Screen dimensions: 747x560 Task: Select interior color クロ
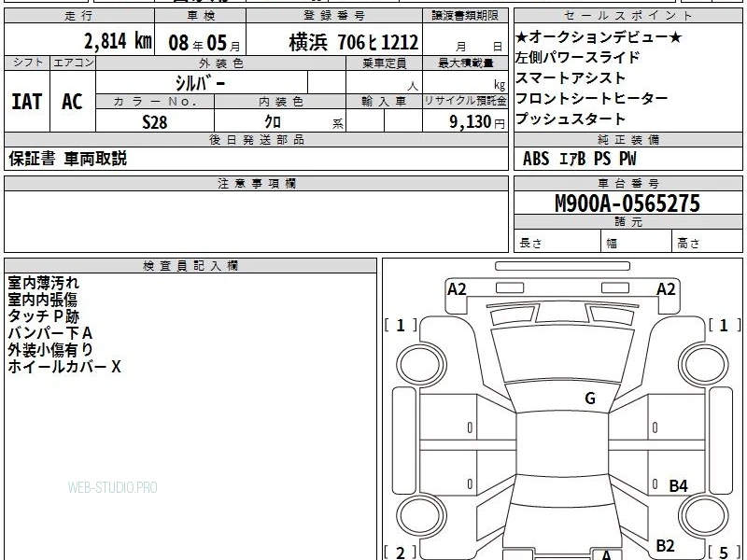point(273,122)
